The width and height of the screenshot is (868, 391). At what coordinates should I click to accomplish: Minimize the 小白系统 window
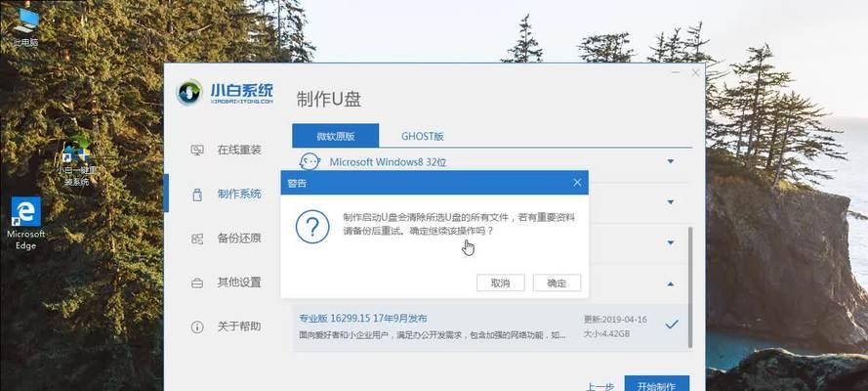pyautogui.click(x=676, y=72)
